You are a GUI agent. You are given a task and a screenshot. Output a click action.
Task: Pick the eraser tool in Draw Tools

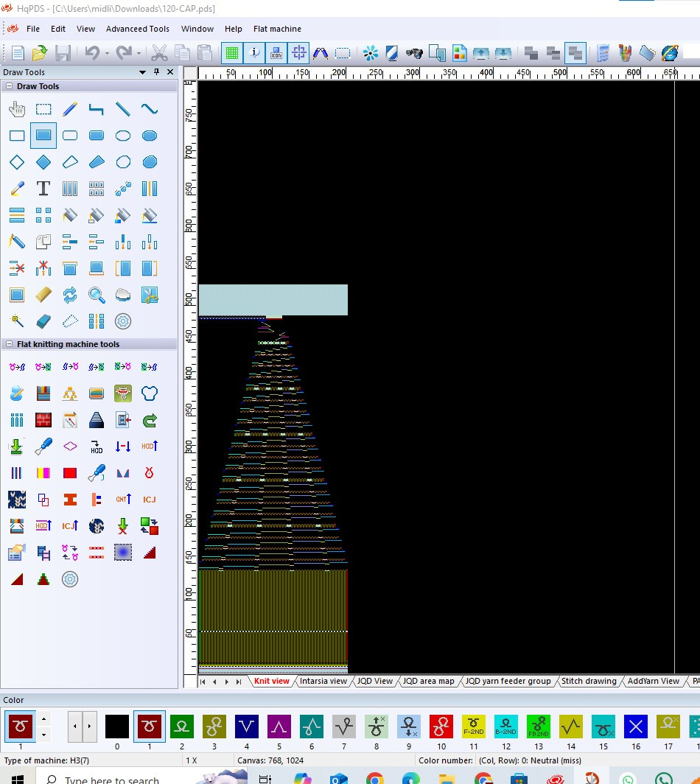point(43,321)
